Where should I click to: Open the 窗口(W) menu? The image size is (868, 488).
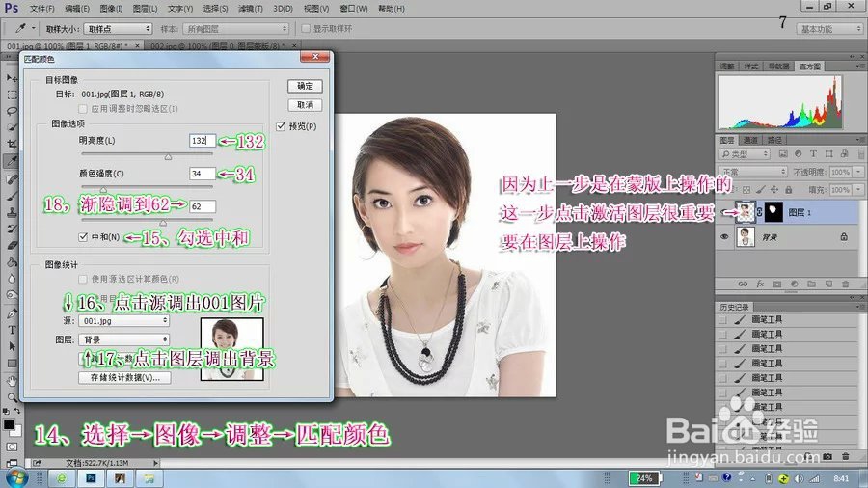coord(354,9)
